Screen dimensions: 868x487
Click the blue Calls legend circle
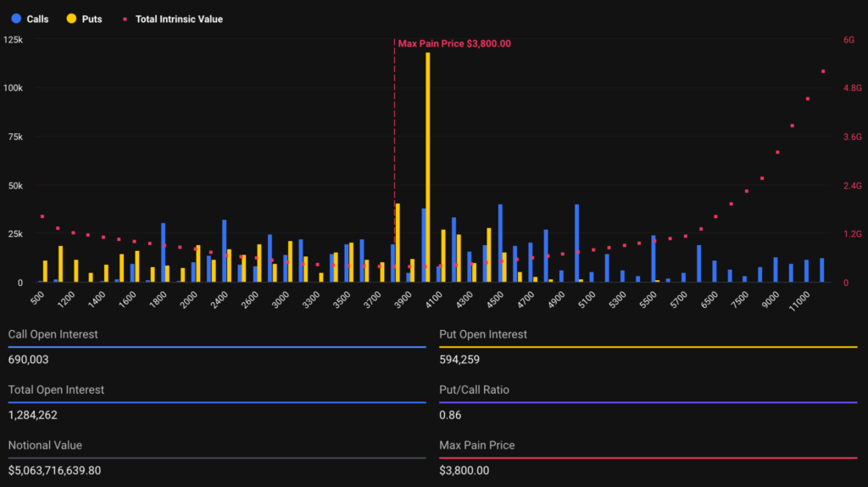(x=14, y=19)
